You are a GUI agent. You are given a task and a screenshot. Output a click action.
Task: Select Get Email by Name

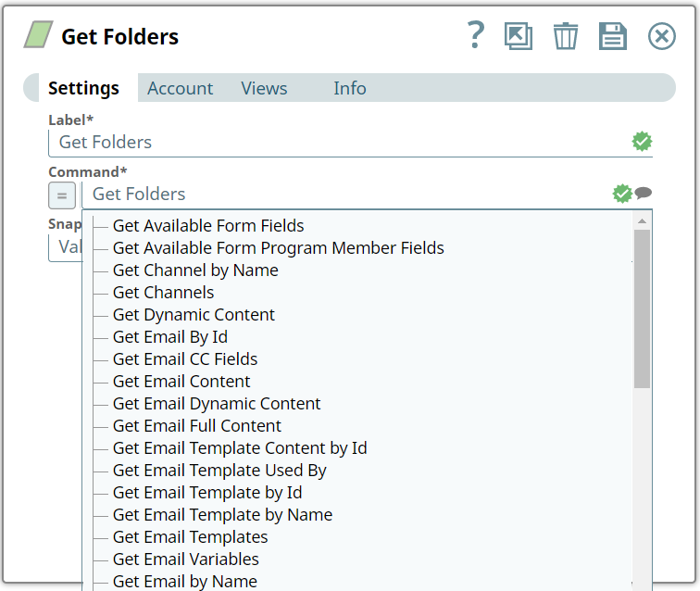(x=185, y=582)
